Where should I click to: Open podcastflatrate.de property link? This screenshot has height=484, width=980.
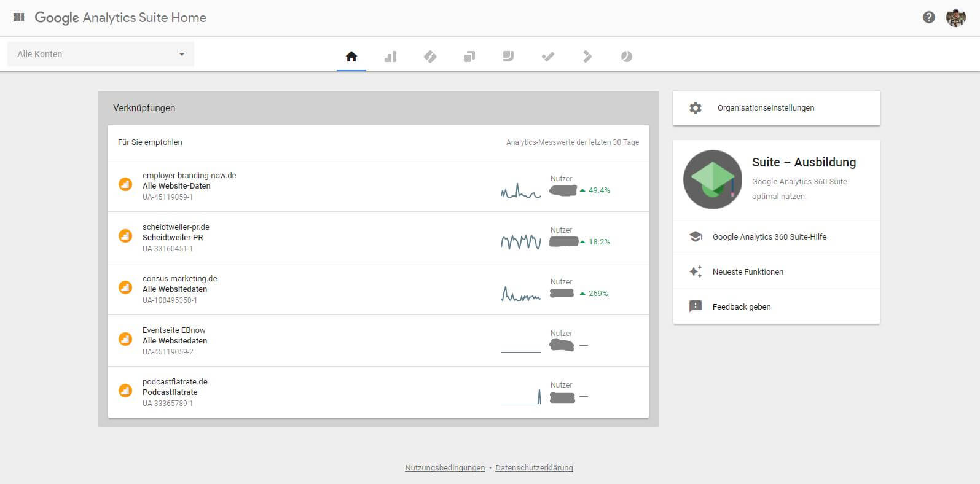tap(175, 381)
